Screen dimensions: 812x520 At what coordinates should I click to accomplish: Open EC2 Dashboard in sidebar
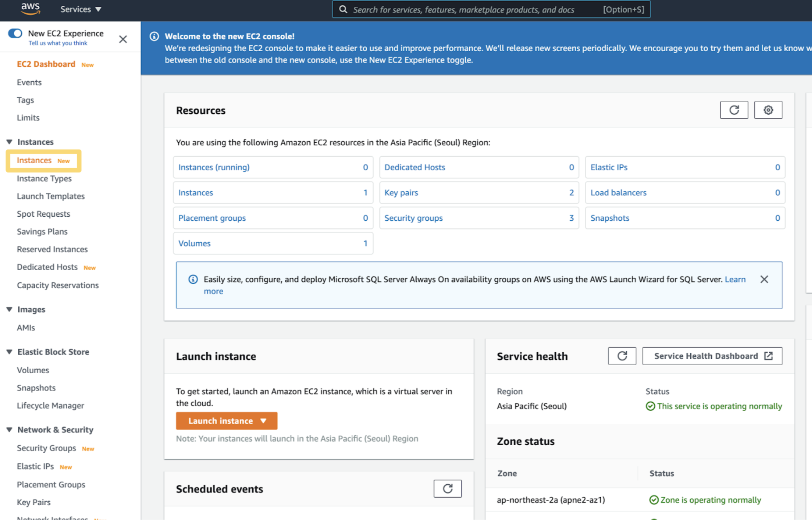tap(46, 64)
